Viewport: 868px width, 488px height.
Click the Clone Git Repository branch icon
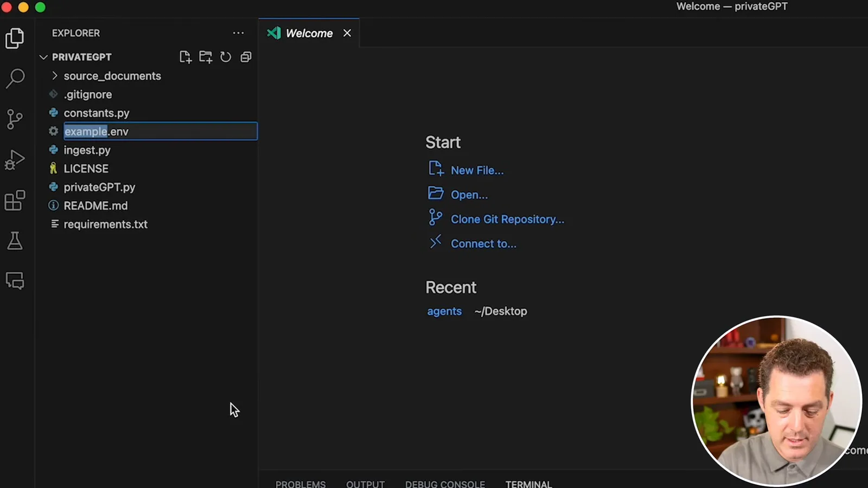pyautogui.click(x=435, y=217)
